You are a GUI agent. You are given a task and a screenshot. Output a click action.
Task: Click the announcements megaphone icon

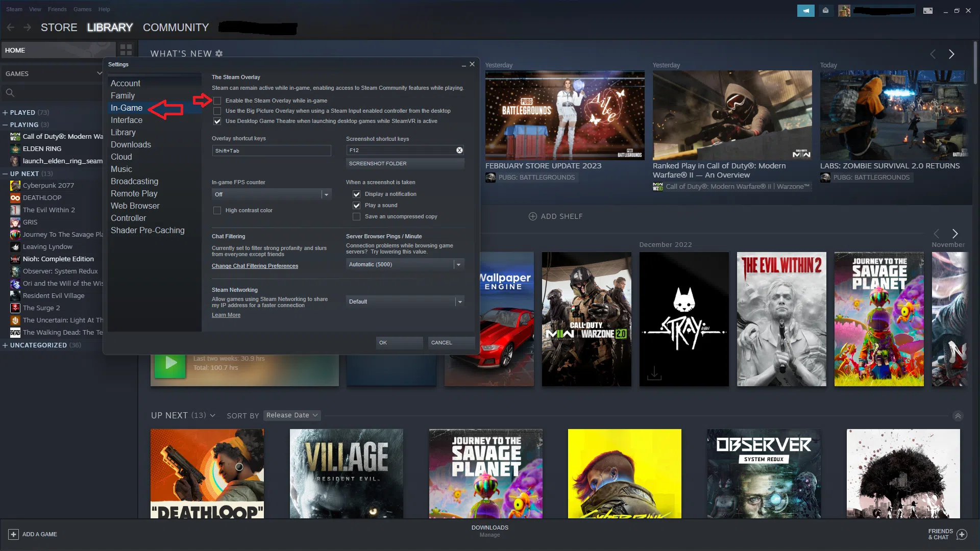coord(805,10)
